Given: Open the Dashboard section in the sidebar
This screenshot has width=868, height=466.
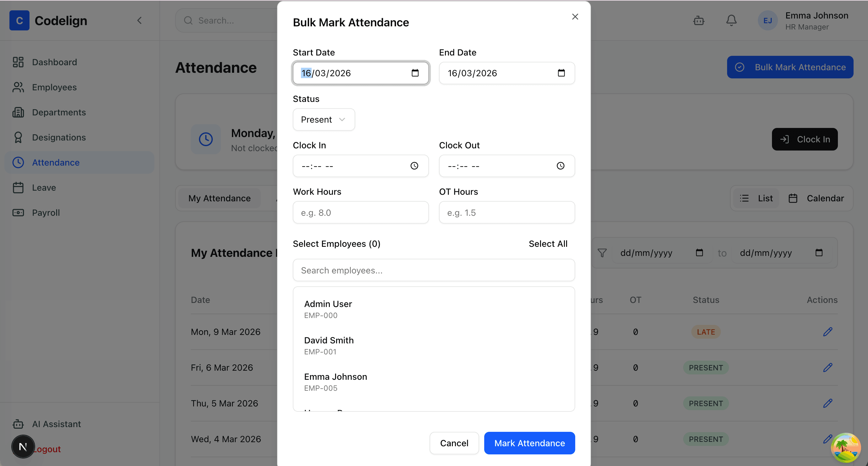Looking at the screenshot, I should tap(54, 62).
